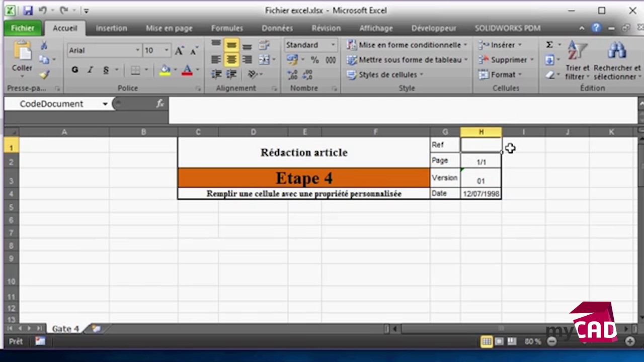This screenshot has height=362, width=644.
Task: Align cell text to top
Action: (x=216, y=45)
